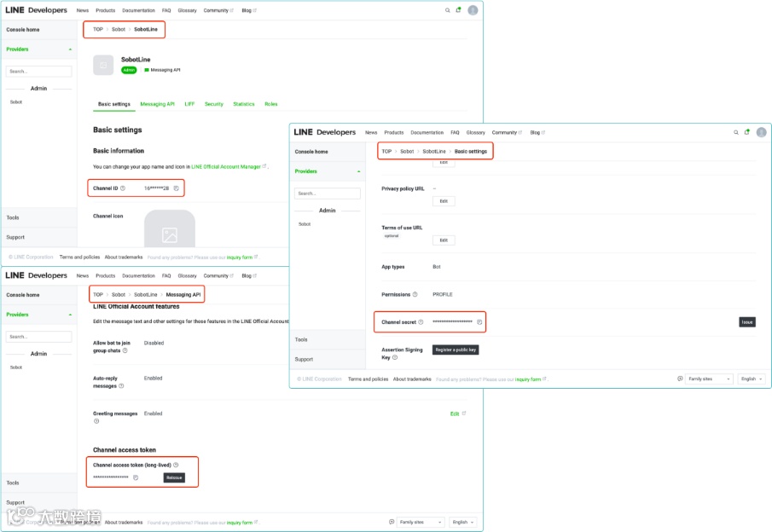Open help icon beside Channel ID
This screenshot has width=772, height=532.
123,188
